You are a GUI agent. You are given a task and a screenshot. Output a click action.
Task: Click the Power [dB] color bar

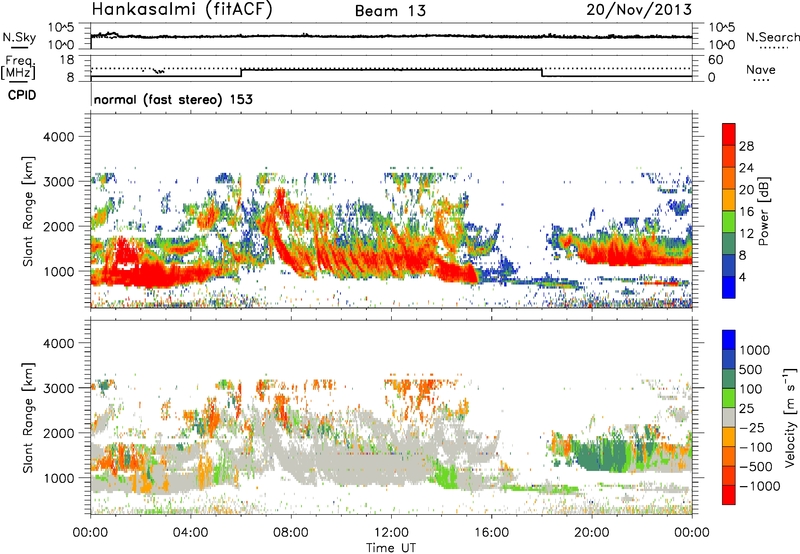tap(729, 210)
